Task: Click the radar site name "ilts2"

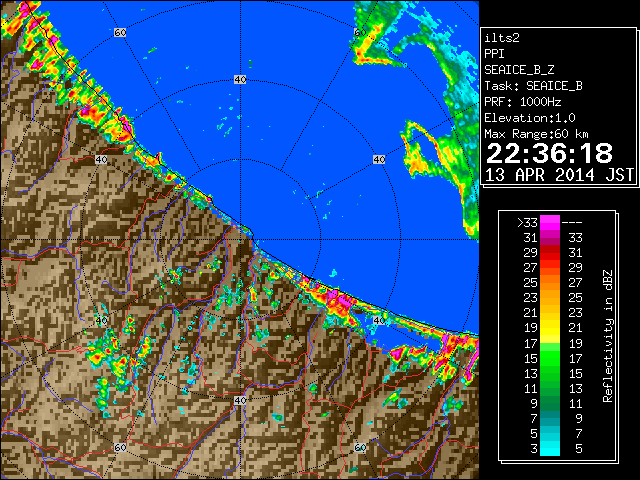Action: coord(502,38)
